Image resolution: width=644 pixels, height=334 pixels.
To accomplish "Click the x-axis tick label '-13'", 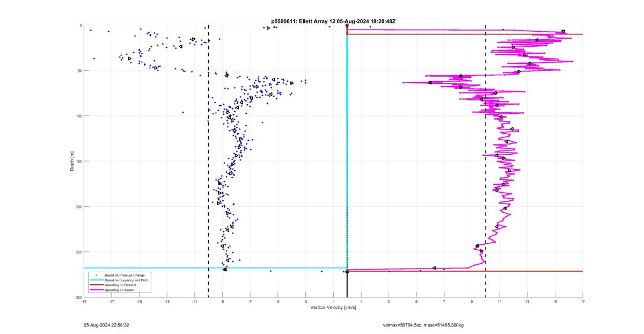I will pos(167,301).
